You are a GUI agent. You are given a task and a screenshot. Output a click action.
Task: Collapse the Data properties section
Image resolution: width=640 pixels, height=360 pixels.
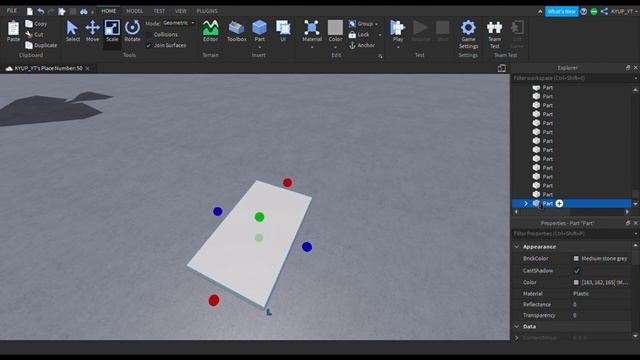517,327
